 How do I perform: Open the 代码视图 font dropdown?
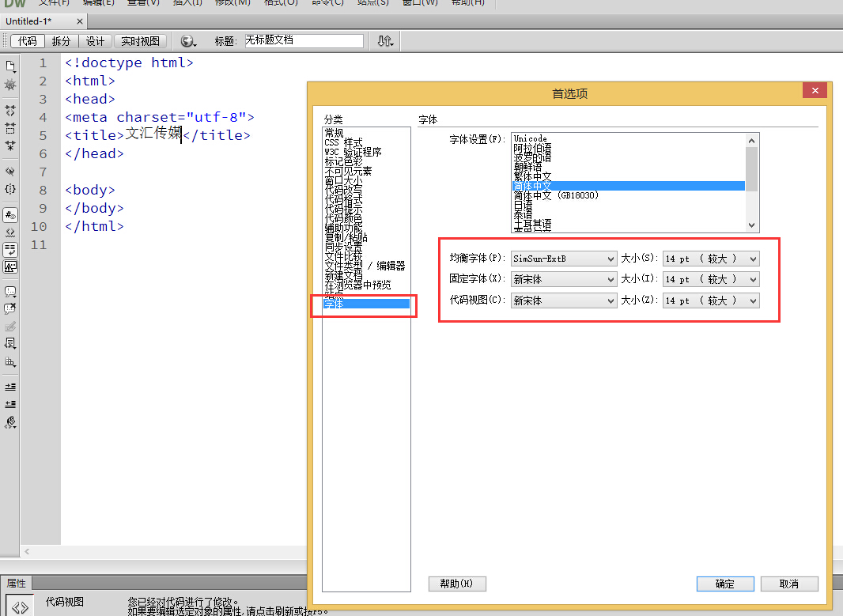click(563, 300)
